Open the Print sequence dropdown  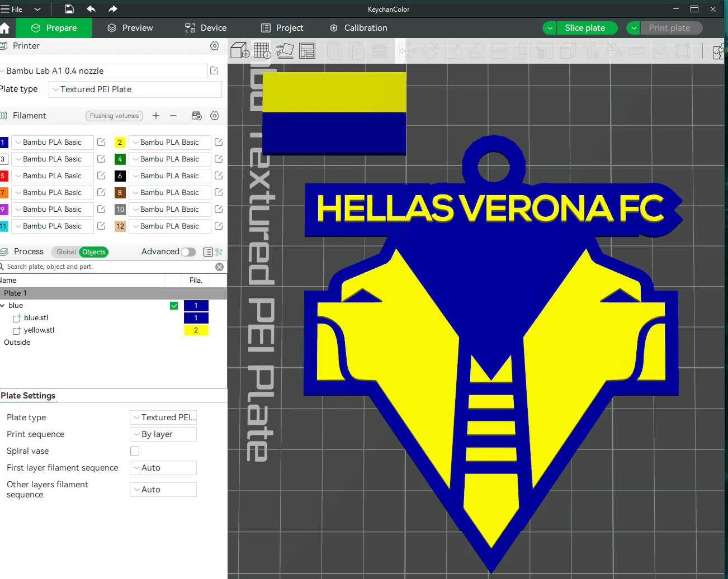click(x=163, y=434)
